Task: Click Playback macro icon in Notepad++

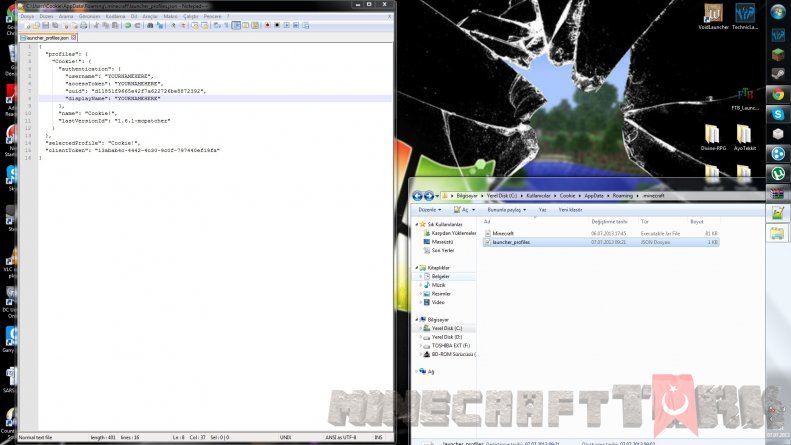Action: click(x=287, y=25)
